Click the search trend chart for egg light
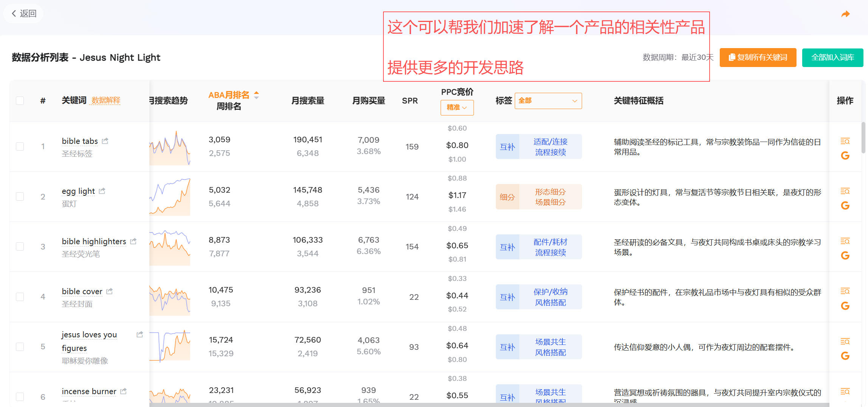This screenshot has height=407, width=868. (170, 197)
